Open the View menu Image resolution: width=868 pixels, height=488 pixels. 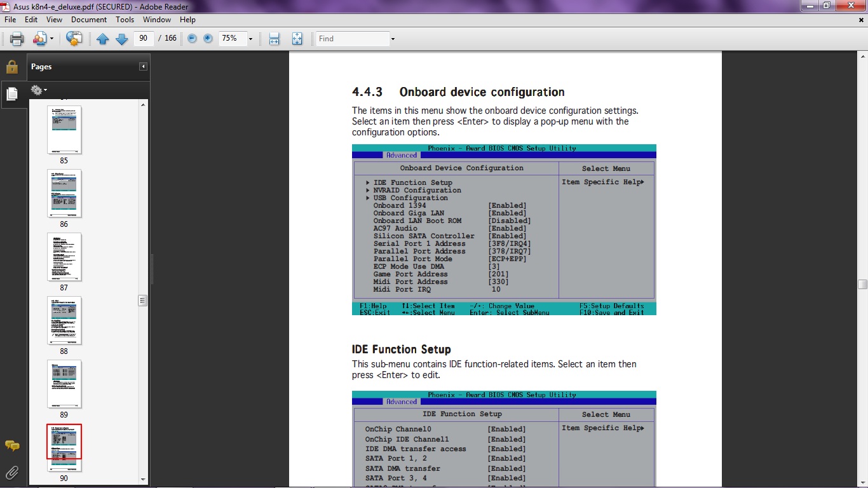tap(55, 20)
